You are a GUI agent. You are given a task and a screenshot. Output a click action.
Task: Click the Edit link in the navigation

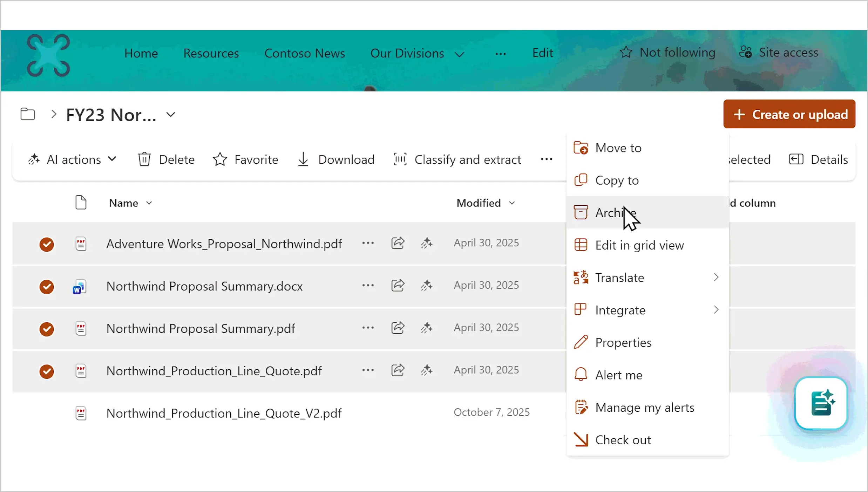pyautogui.click(x=542, y=53)
